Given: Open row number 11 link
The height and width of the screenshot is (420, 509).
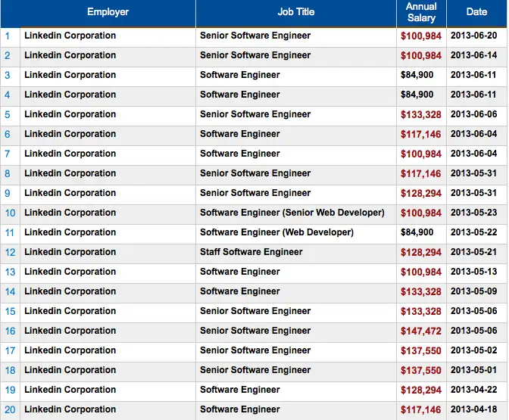Looking at the screenshot, I should (x=10, y=233).
